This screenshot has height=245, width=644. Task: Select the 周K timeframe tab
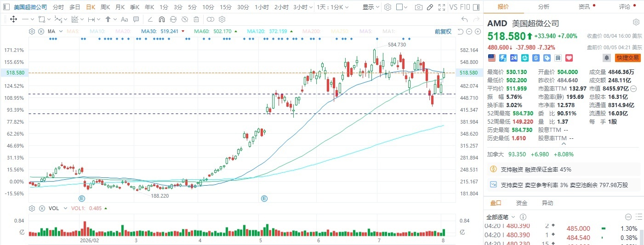105,7
